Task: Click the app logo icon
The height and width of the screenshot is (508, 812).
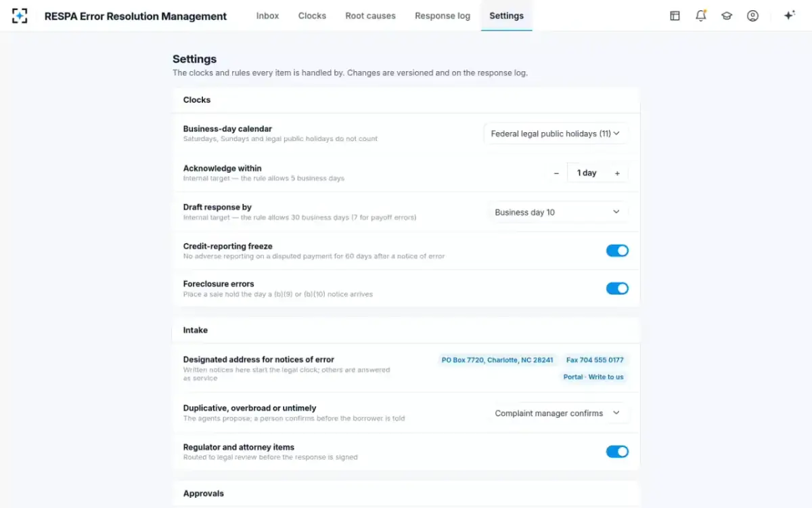Action: 20,16
